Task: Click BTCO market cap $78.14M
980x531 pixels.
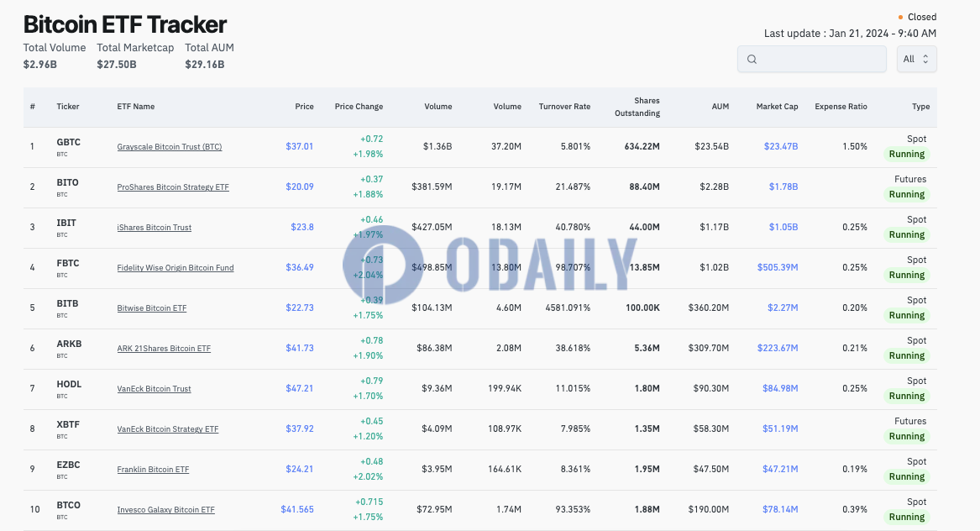Action: coord(780,510)
